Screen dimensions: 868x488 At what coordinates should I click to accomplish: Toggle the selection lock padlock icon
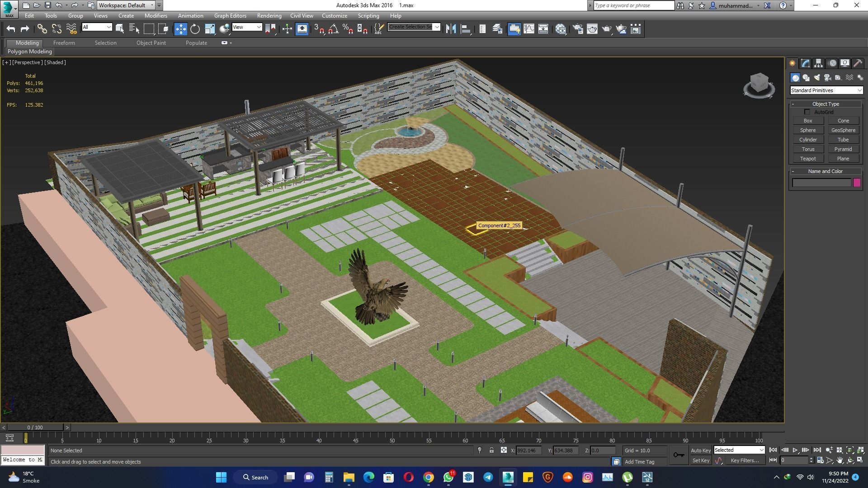coord(491,450)
